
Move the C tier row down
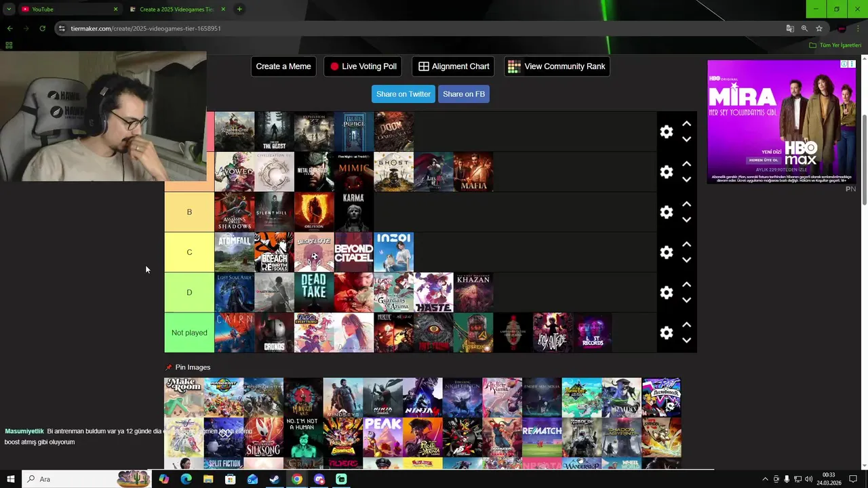click(686, 260)
